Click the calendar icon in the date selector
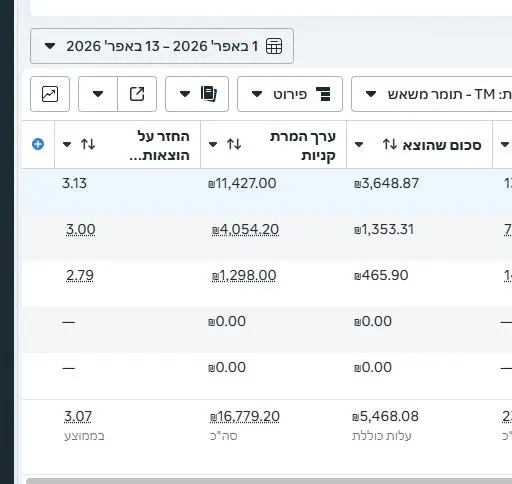This screenshot has width=512, height=484. pos(274,46)
